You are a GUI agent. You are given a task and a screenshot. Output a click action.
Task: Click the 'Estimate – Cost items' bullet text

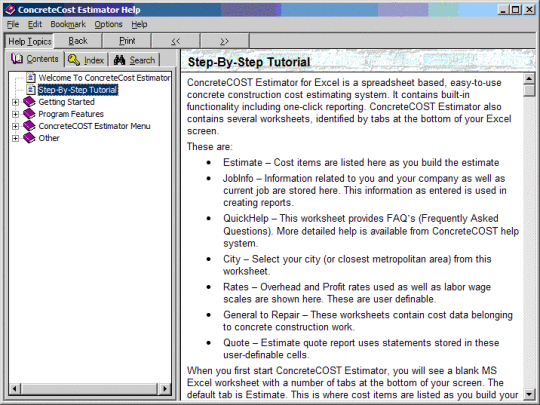361,163
